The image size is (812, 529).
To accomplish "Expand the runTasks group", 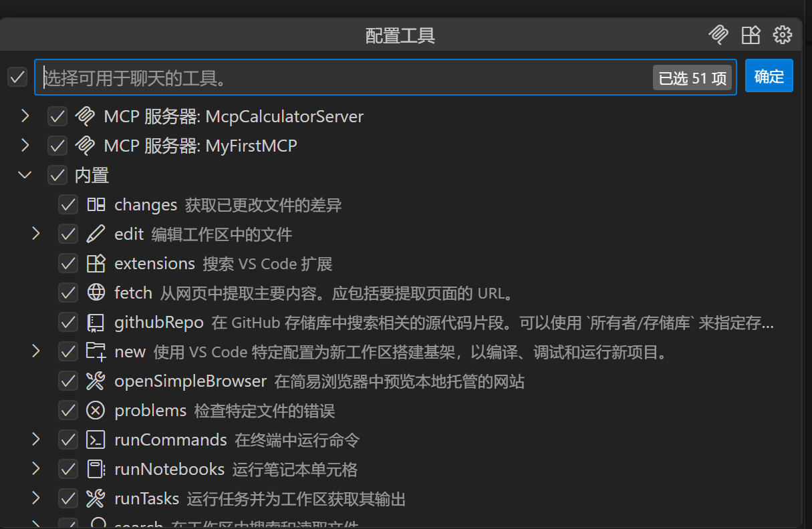I will coord(36,498).
